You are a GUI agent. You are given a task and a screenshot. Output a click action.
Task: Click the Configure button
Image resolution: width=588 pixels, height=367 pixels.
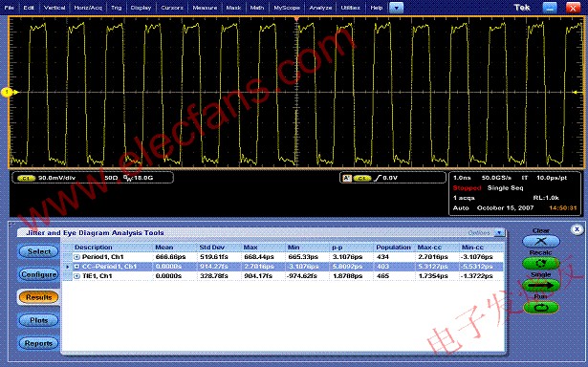pyautogui.click(x=38, y=274)
